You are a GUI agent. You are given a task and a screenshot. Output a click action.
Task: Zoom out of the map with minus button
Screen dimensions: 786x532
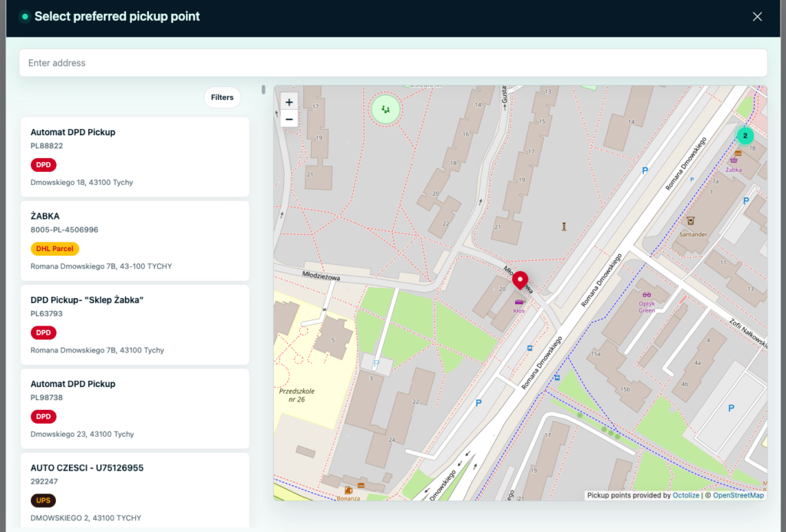pyautogui.click(x=289, y=119)
